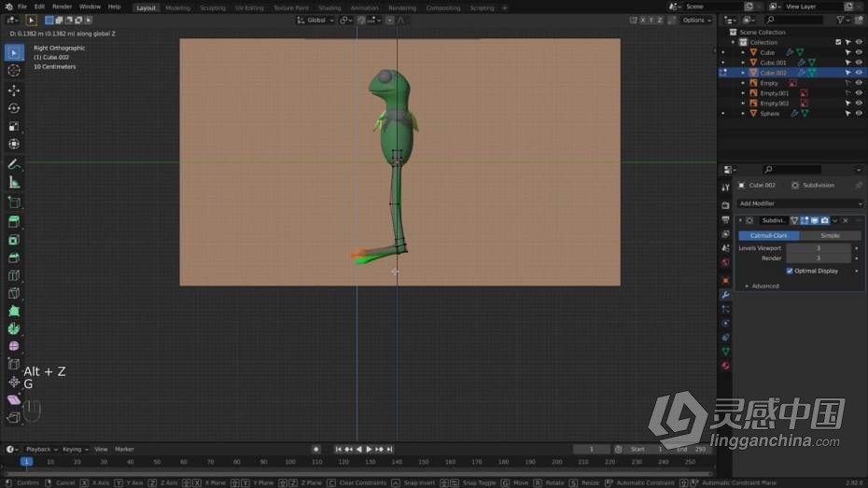
Task: Choose the Extrude Region tool
Action: (x=14, y=221)
